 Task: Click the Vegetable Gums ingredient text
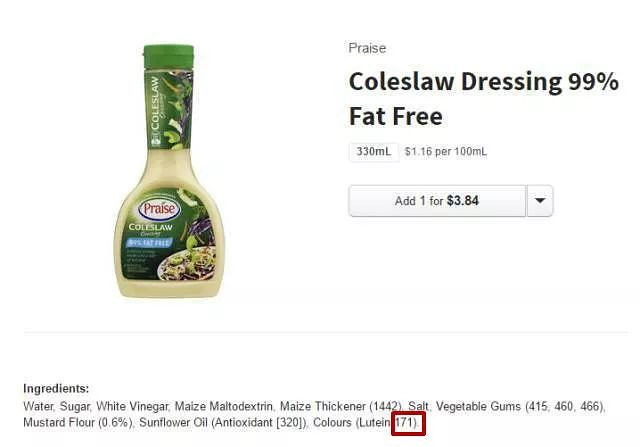pyautogui.click(x=478, y=407)
